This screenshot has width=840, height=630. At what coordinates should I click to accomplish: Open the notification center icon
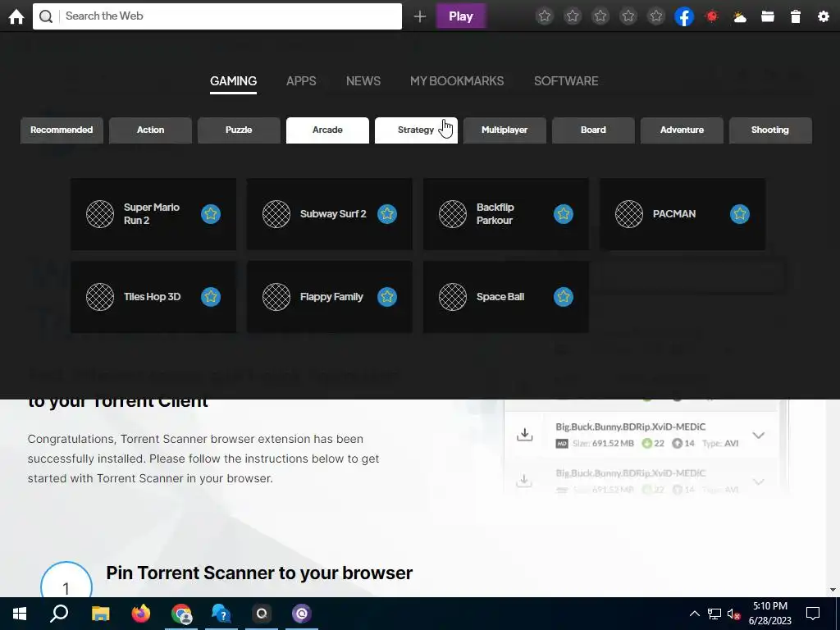813,614
